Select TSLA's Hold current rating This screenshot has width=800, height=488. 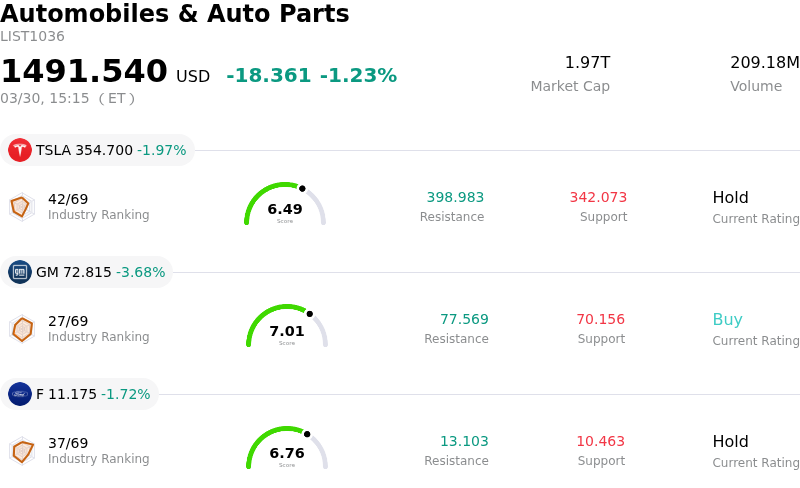pyautogui.click(x=730, y=198)
